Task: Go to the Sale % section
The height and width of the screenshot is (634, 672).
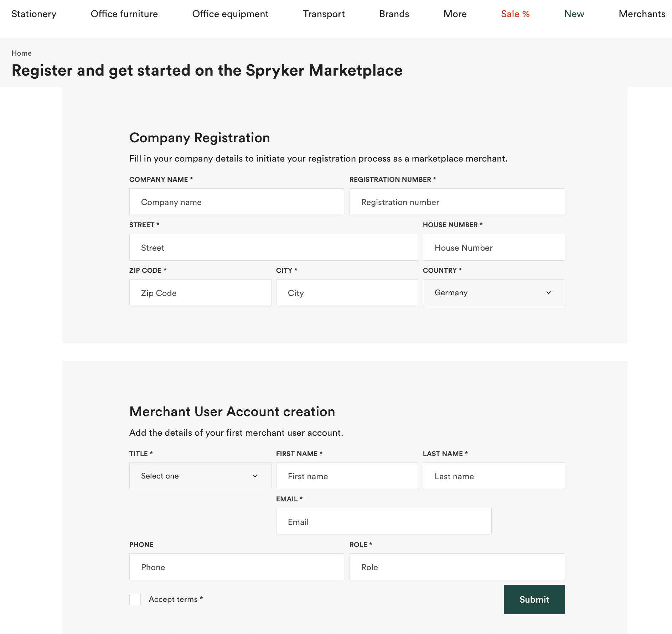Action: (515, 14)
